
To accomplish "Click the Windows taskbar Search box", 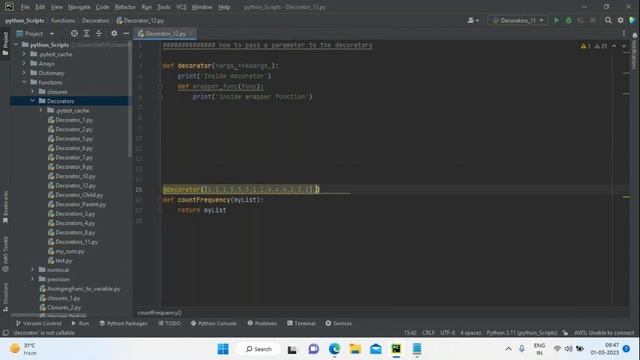I will click(259, 349).
